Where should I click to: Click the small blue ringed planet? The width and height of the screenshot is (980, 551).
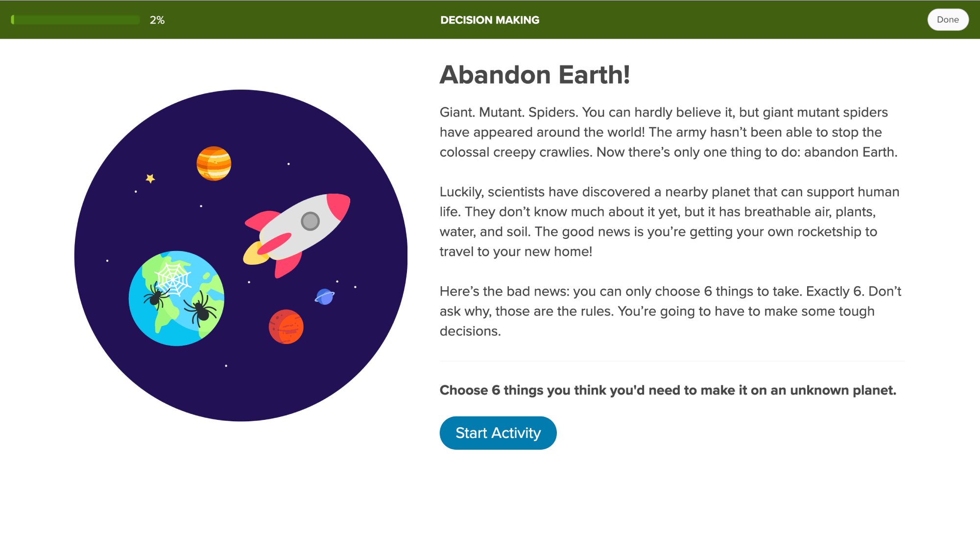tap(324, 297)
